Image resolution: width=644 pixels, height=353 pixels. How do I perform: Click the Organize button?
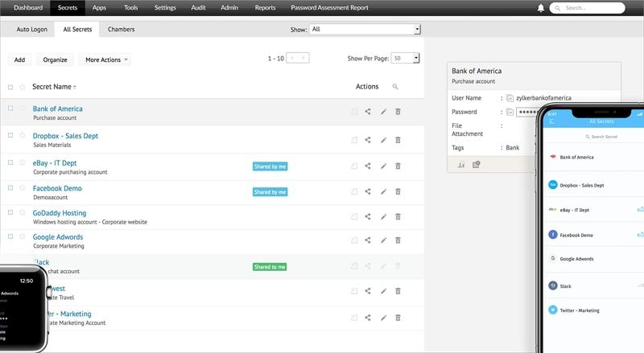(55, 60)
